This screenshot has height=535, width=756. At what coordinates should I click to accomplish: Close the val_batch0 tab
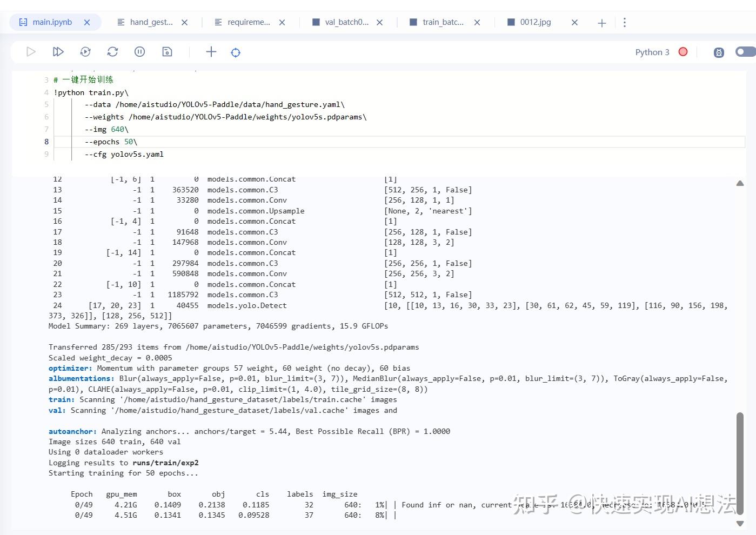(x=380, y=23)
